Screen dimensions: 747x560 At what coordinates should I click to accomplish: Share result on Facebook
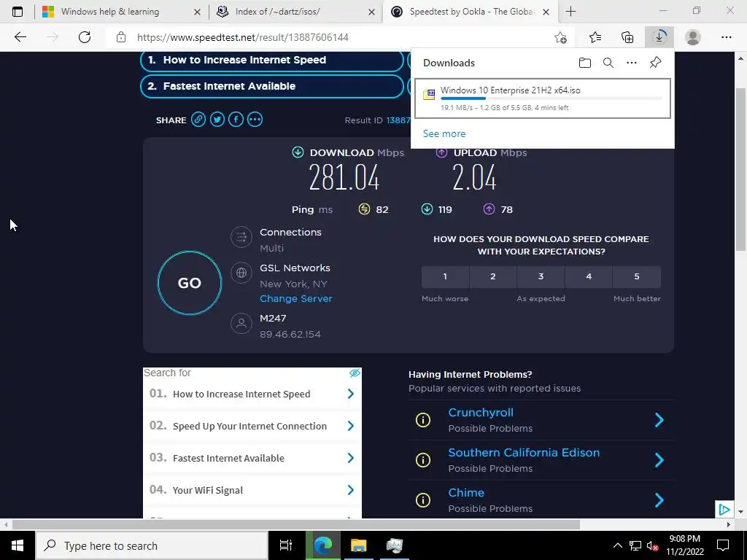pos(236,120)
